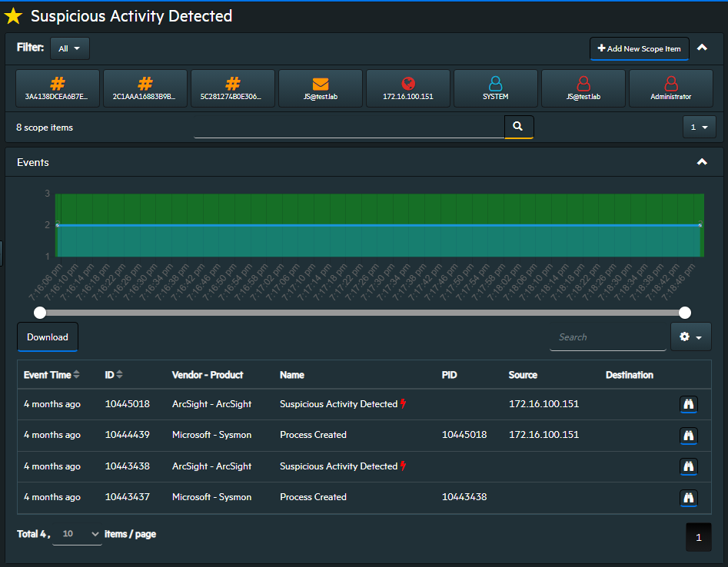Select the 172.16.100.151 IP scope item

point(408,88)
